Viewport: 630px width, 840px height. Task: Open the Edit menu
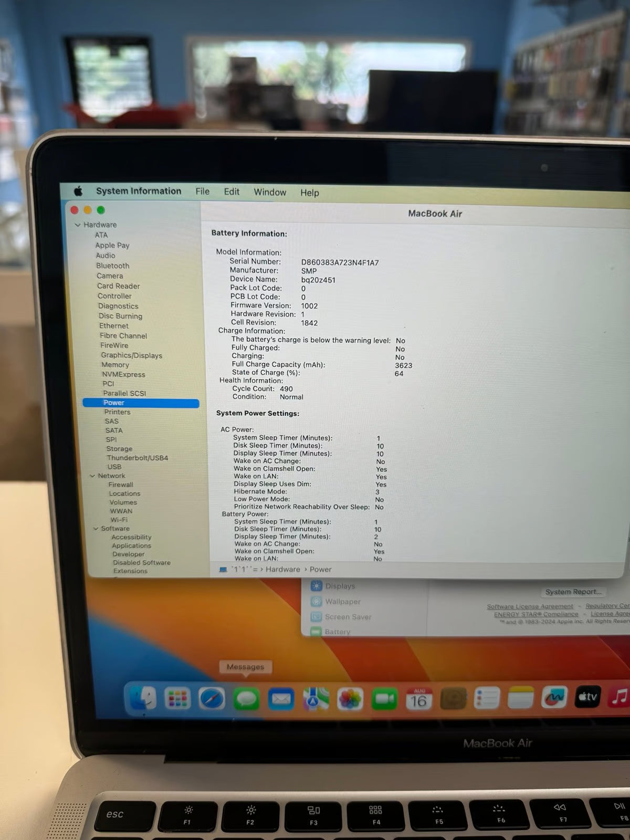tap(232, 192)
